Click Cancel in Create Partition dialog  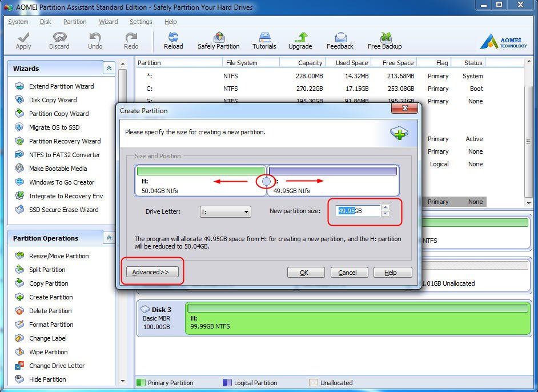[350, 273]
